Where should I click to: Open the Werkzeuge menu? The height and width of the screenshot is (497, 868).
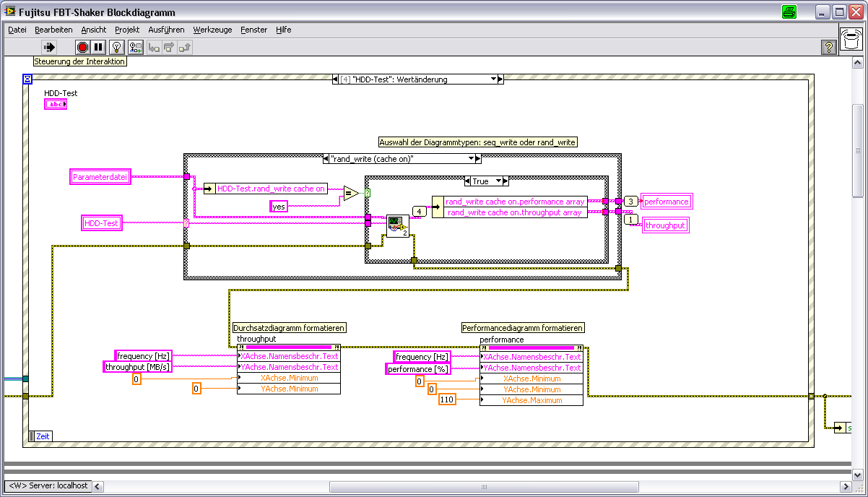coord(212,30)
